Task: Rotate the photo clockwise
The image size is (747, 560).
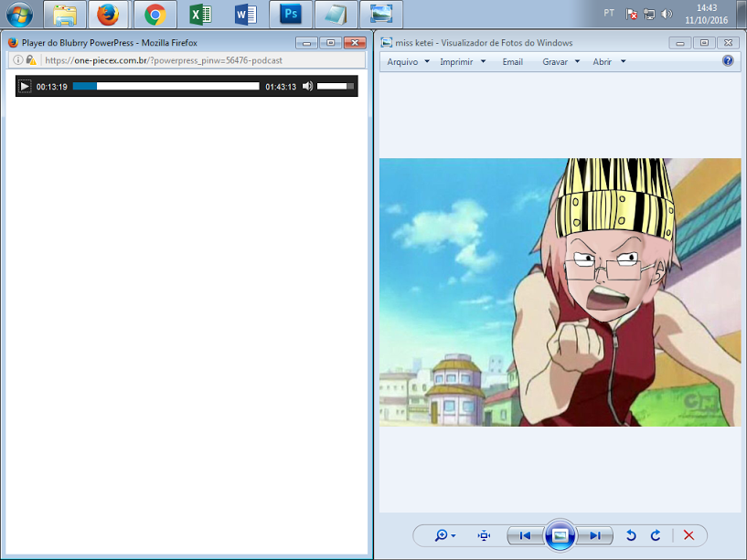Action: tap(656, 535)
